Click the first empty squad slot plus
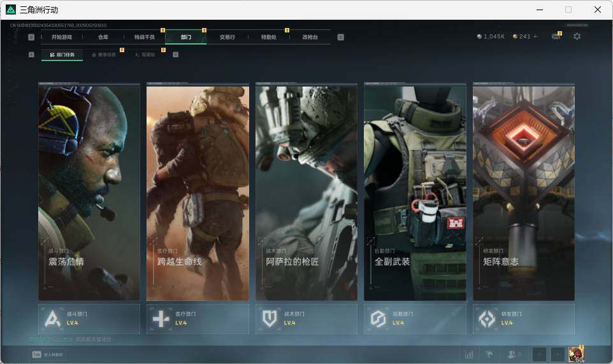613x364 pixels. point(539,354)
